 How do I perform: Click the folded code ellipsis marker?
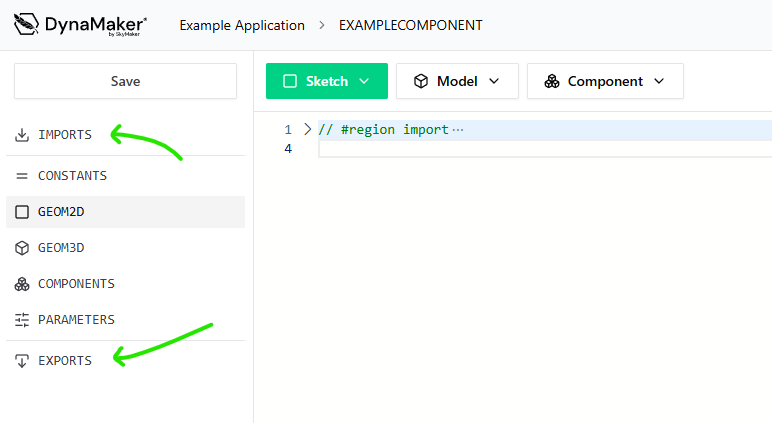point(458,130)
